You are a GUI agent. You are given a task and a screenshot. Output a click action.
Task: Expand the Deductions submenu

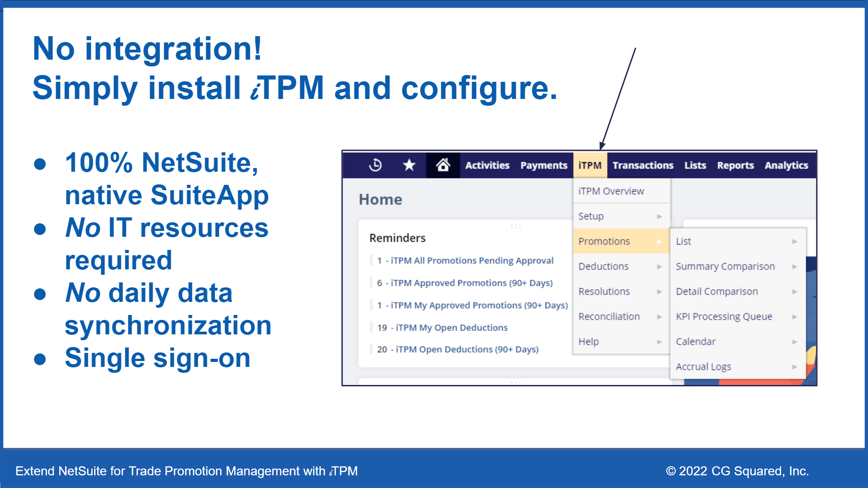[x=604, y=267]
